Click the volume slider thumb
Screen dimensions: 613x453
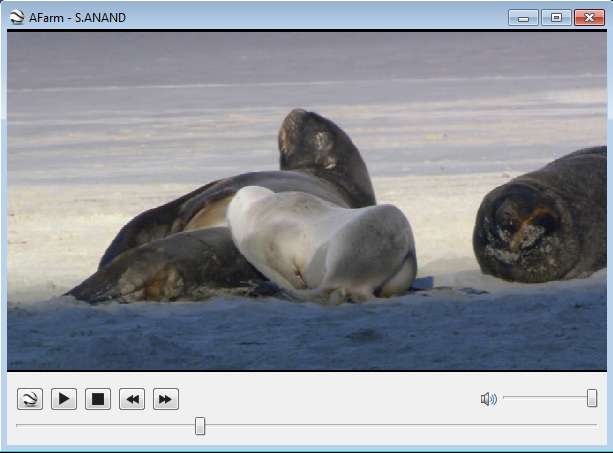point(592,398)
